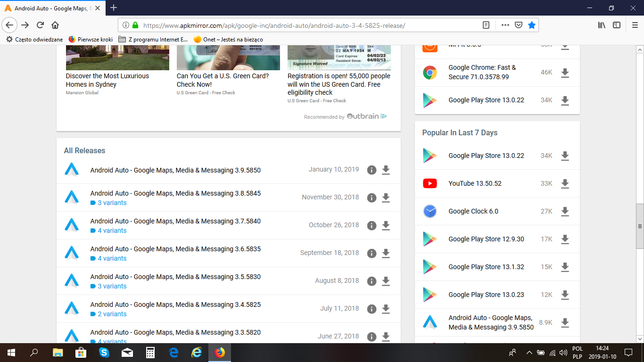Toggle reader view in address bar
Image resolution: width=644 pixels, height=362 pixels.
486,25
